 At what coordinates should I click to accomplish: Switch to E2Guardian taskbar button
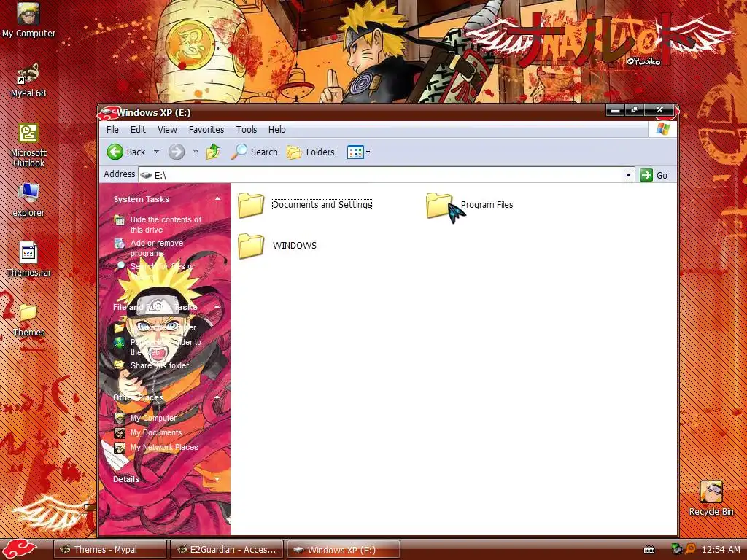[x=227, y=550]
